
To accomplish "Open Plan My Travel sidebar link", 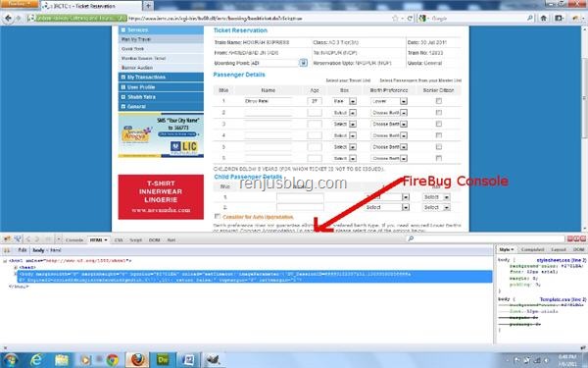I will (x=136, y=39).
